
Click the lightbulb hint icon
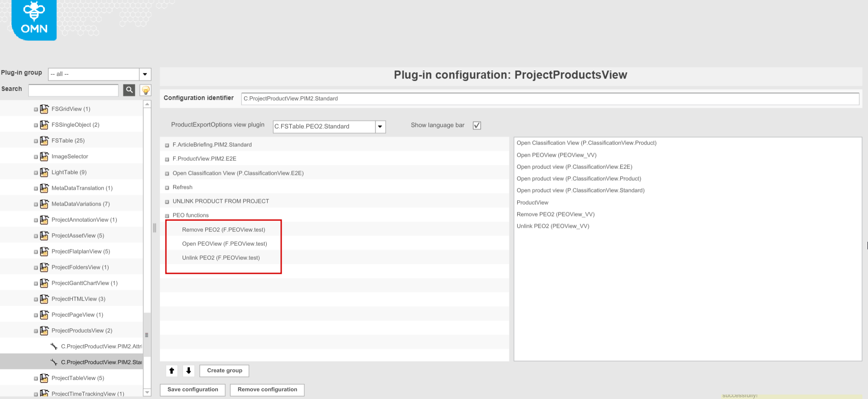(x=146, y=90)
